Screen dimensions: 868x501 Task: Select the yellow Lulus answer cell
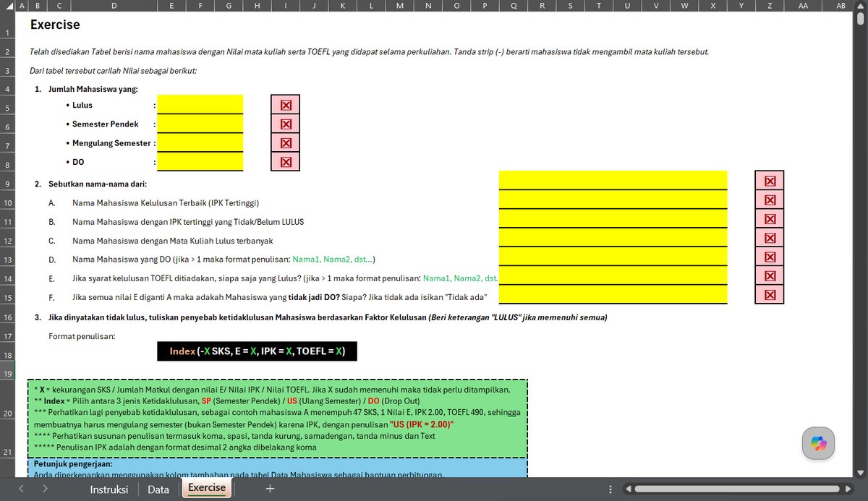pos(200,105)
